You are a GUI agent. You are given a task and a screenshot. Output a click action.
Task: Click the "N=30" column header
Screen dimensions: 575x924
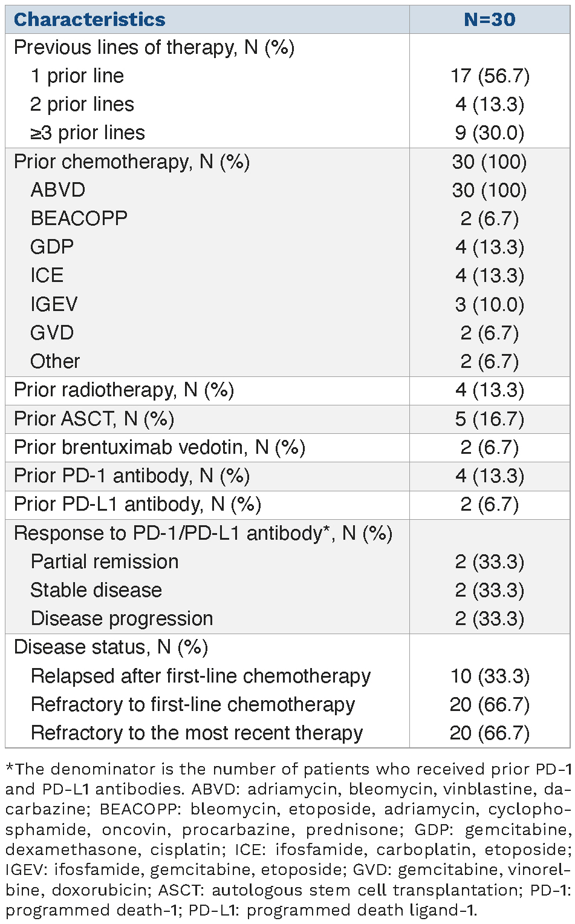489,19
